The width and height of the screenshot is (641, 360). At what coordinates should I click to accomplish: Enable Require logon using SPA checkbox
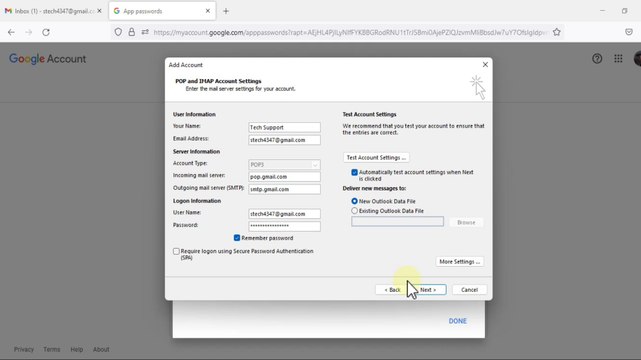(x=176, y=251)
